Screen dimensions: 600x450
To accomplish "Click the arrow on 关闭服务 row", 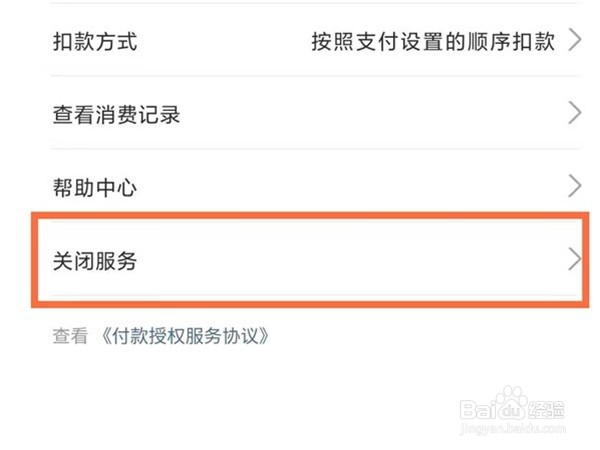I will point(574,261).
